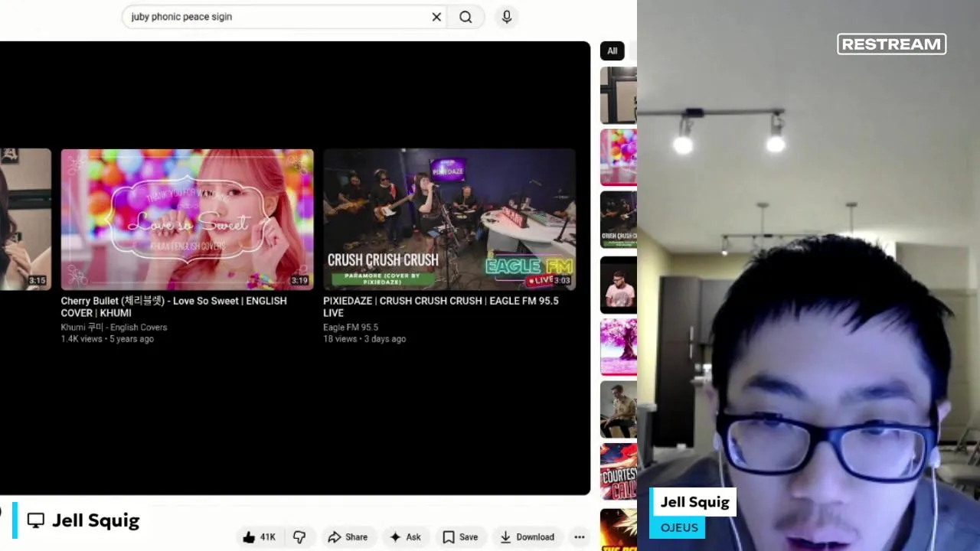Open the sidebar thumbnail with pink tree
This screenshot has height=551, width=980.
tap(619, 347)
